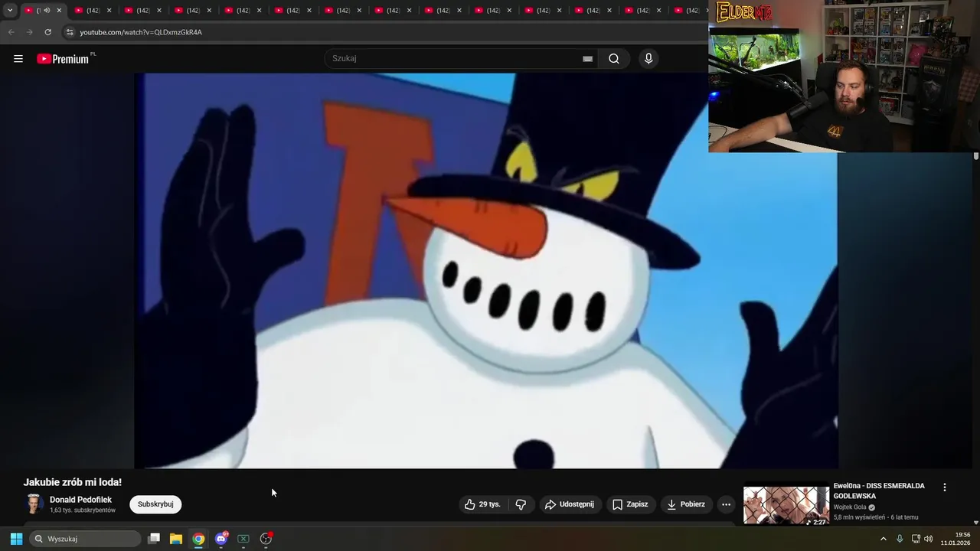
Task: Open the YouTube hamburger guide menu
Action: [x=18, y=59]
